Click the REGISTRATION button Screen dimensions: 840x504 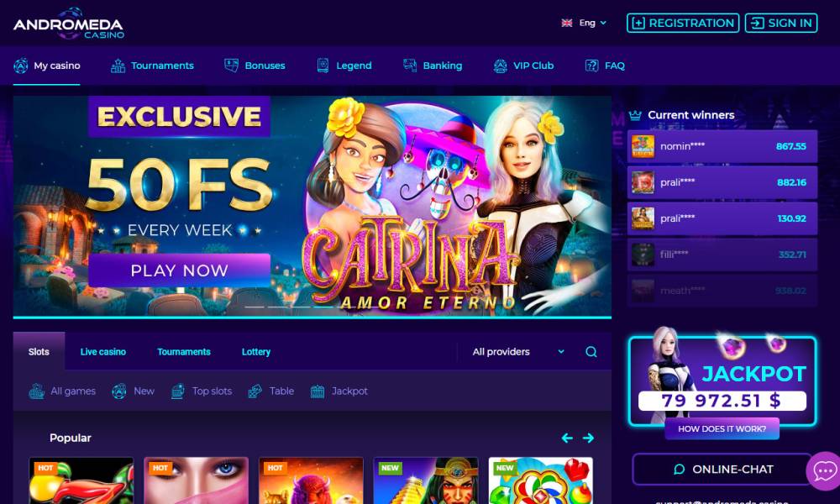pyautogui.click(x=683, y=23)
